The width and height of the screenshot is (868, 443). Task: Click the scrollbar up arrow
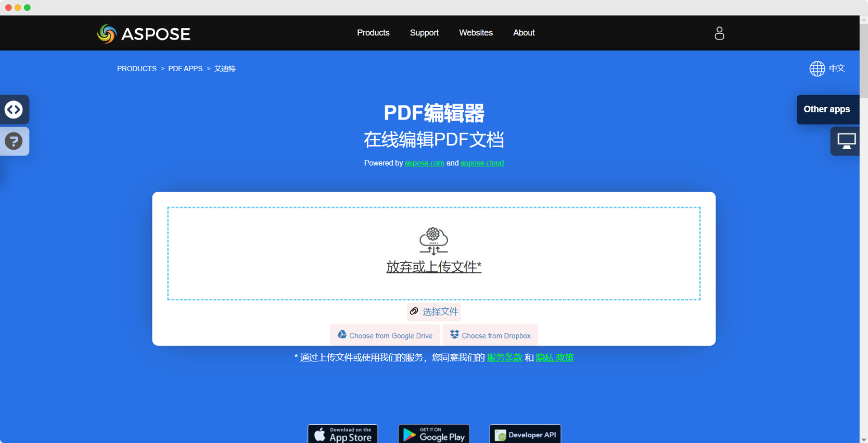point(864,20)
